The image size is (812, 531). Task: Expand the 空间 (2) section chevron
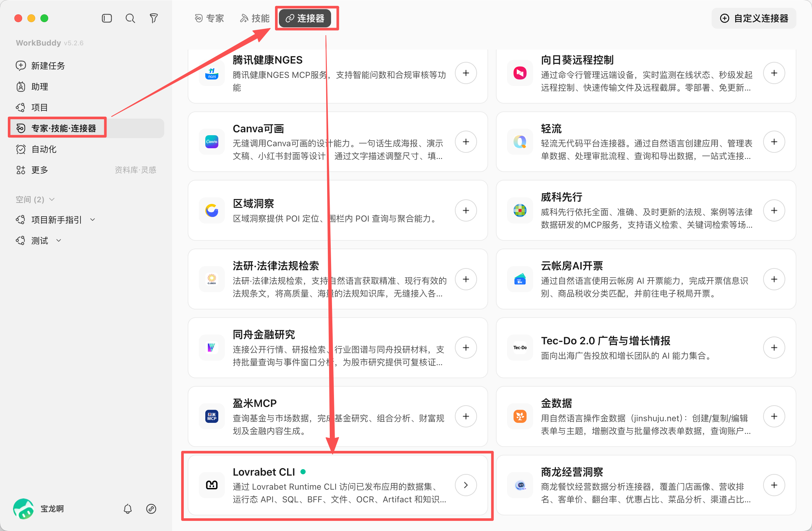point(52,199)
